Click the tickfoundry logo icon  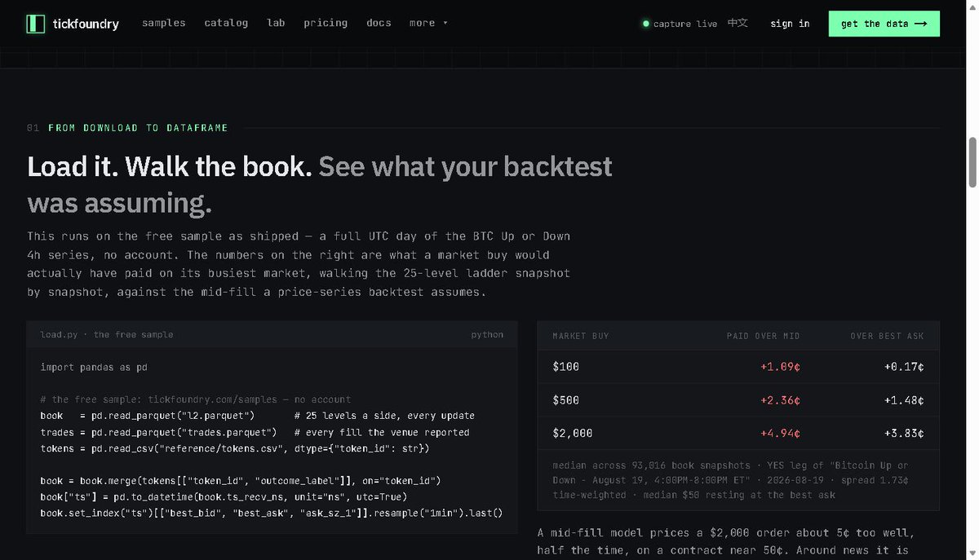(36, 24)
